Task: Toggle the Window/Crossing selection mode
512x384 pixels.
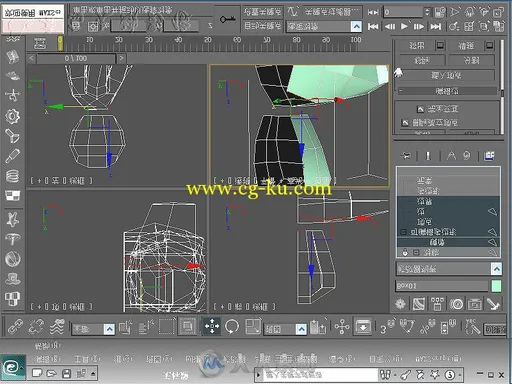Action: point(188,327)
